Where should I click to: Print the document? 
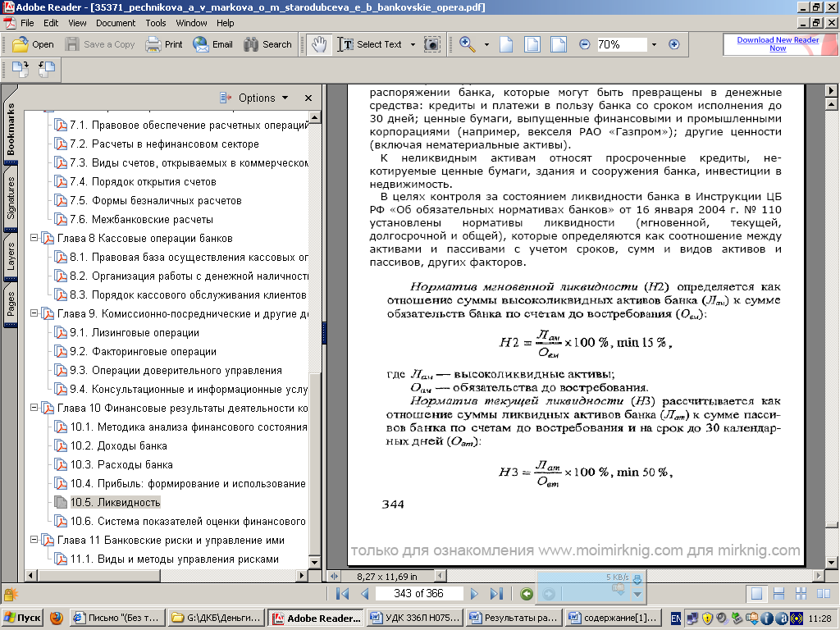click(x=164, y=44)
